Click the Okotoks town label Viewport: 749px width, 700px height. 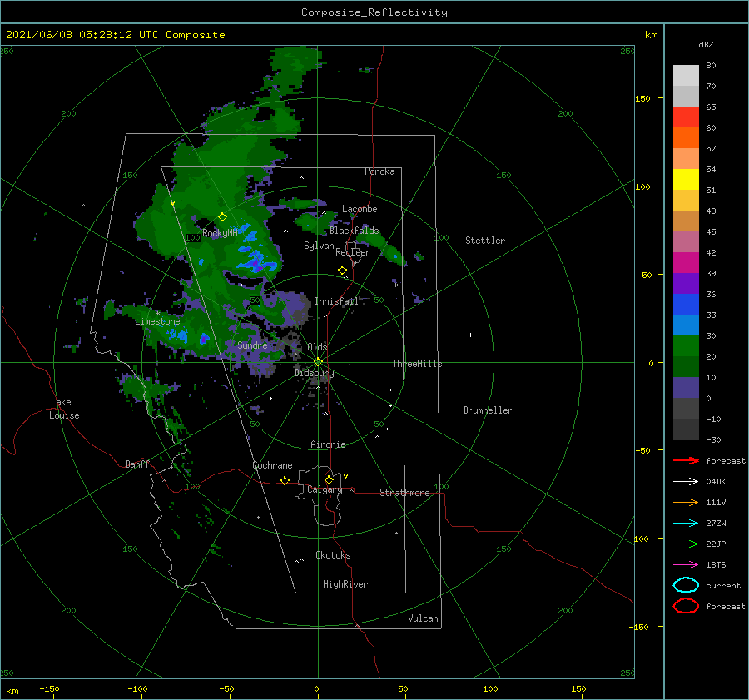click(x=333, y=555)
